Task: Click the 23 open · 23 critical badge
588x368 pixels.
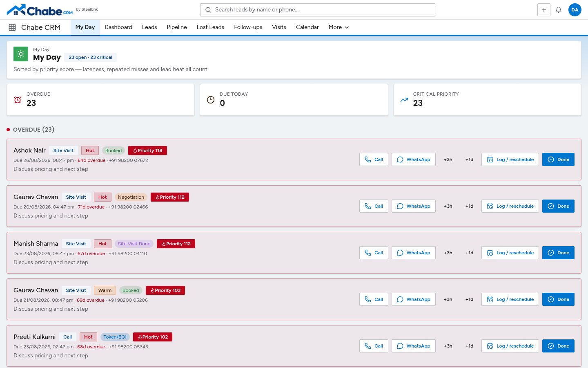Action: click(x=90, y=57)
